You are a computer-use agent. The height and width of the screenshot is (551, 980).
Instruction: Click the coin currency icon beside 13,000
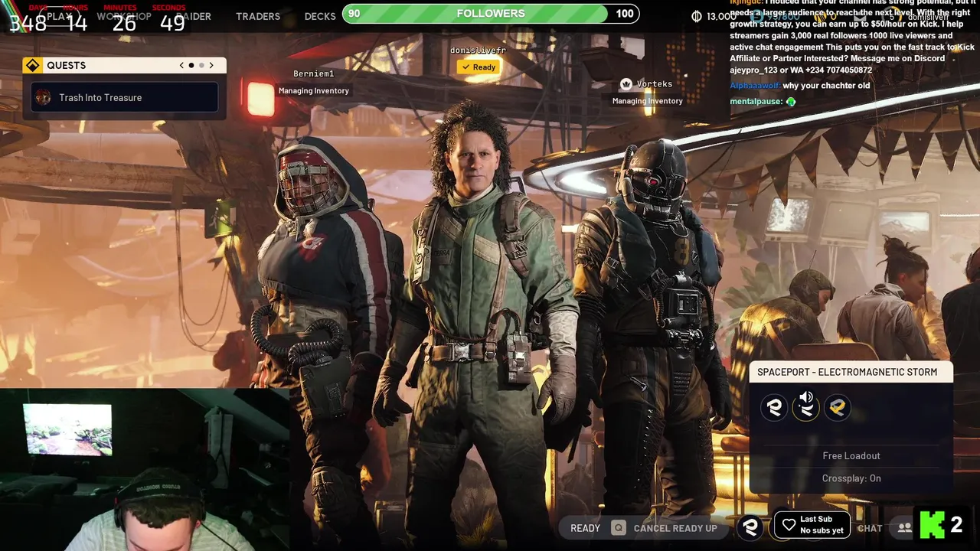click(x=696, y=16)
